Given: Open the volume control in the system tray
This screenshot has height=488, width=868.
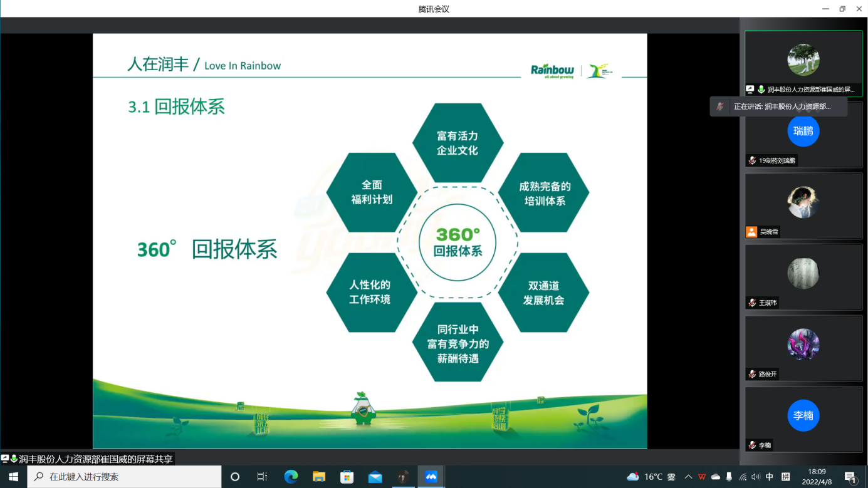Looking at the screenshot, I should pyautogui.click(x=755, y=477).
